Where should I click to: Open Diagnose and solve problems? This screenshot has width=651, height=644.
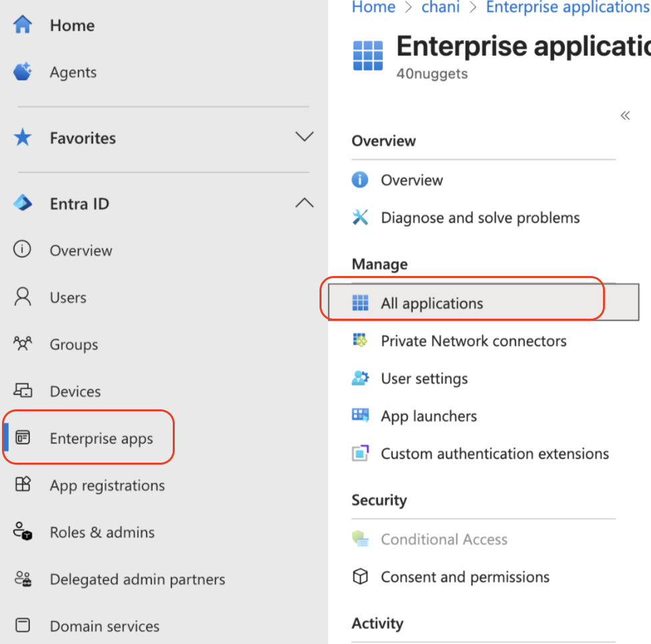[x=480, y=217]
